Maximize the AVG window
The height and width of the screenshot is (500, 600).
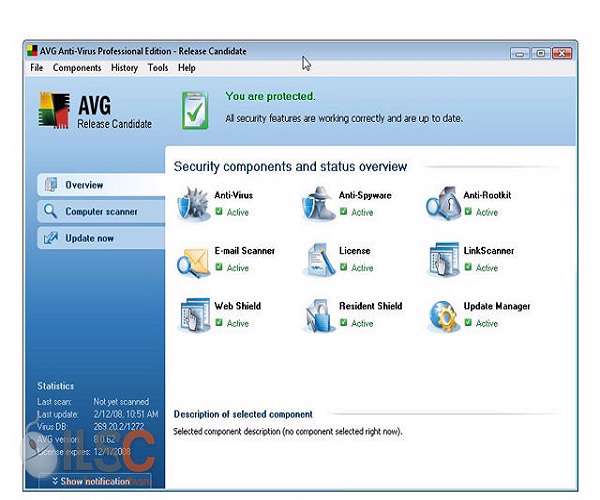tap(541, 53)
